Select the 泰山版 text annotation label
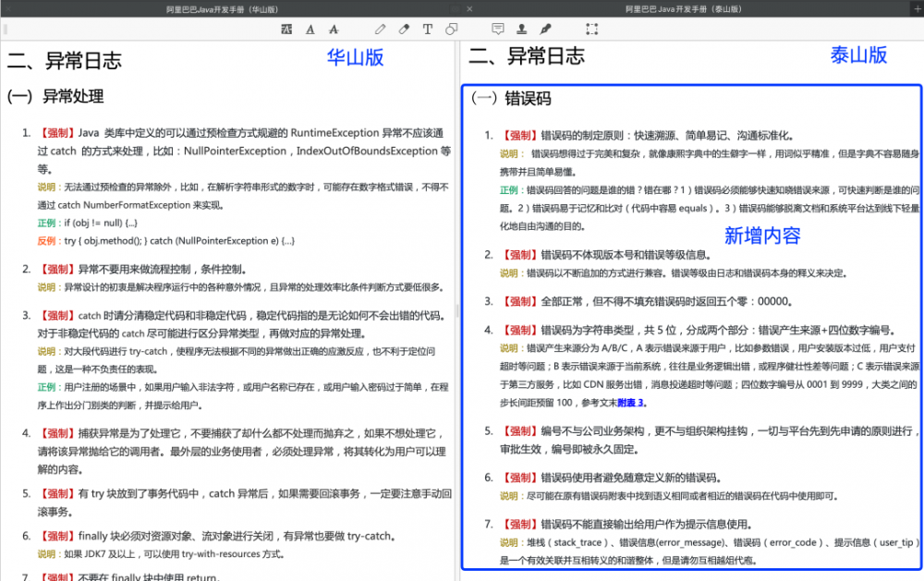The image size is (924, 581). (857, 55)
